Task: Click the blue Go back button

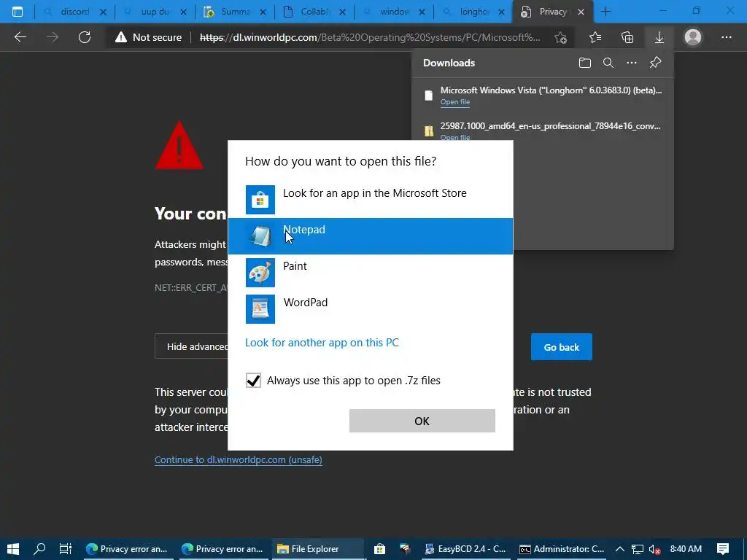Action: pyautogui.click(x=562, y=347)
